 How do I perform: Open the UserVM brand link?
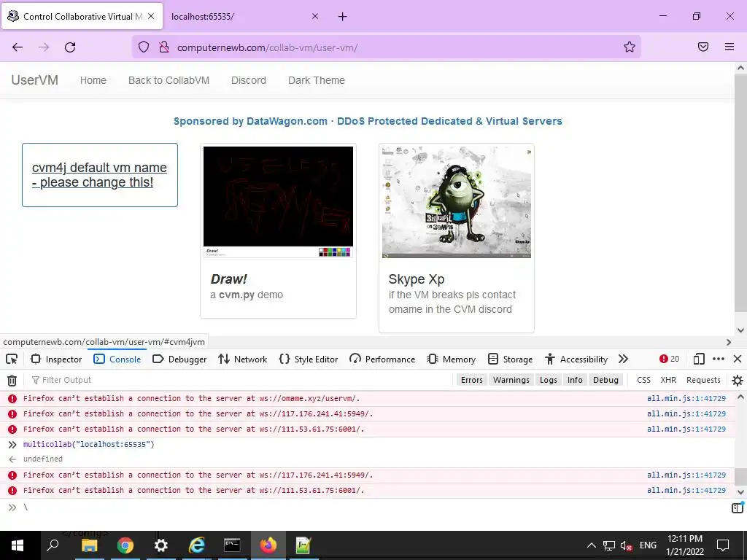tap(35, 80)
